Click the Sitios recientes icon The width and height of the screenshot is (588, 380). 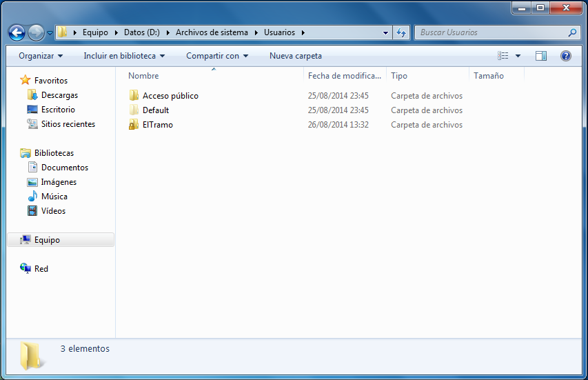(x=32, y=123)
